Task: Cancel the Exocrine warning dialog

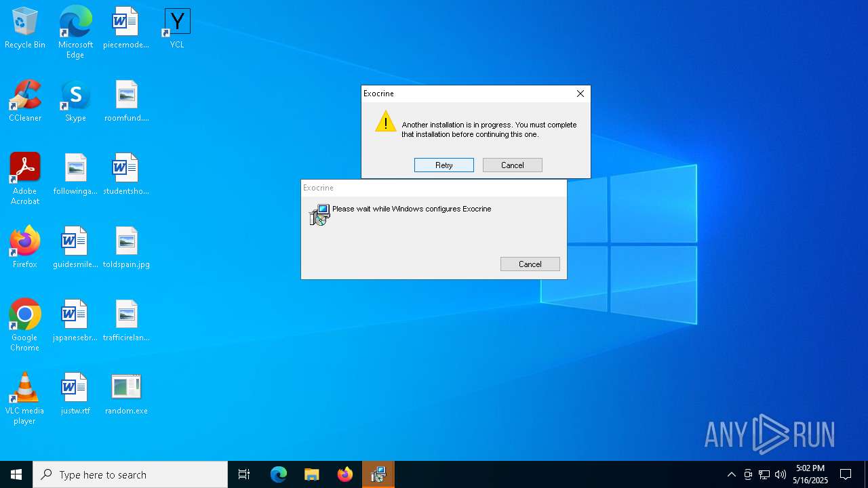Action: (x=513, y=165)
